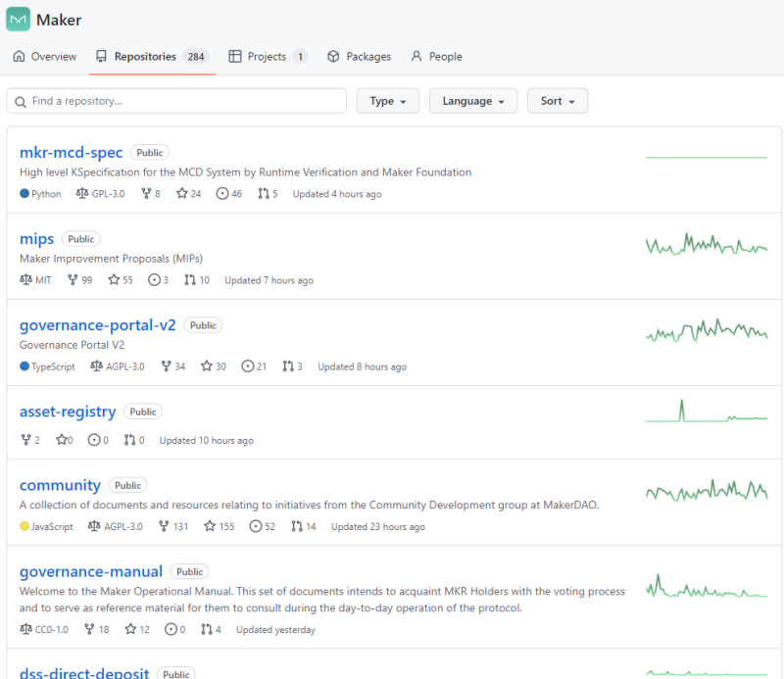Click the 'MIT' license of mips

[35, 280]
